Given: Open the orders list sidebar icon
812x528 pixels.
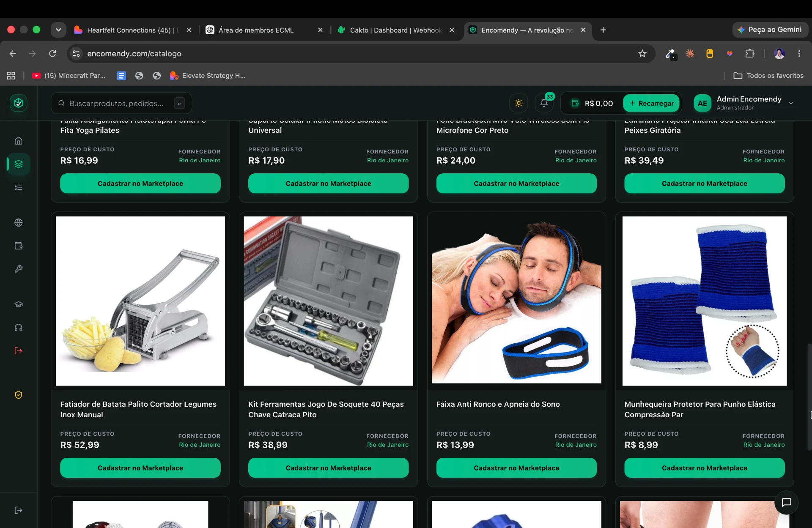Looking at the screenshot, I should pos(19,187).
